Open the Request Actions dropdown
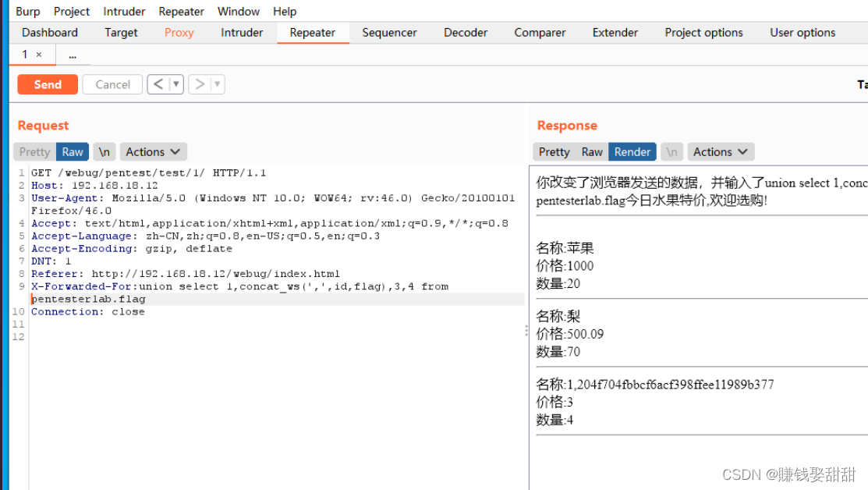This screenshot has width=868, height=490. [153, 151]
